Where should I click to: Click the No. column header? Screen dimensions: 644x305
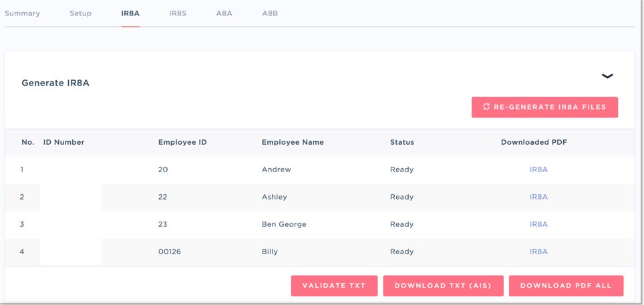[x=27, y=142]
